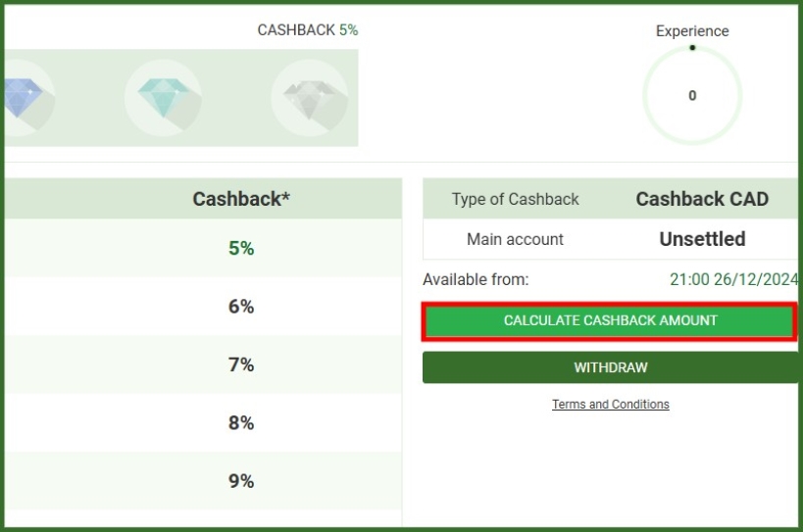Select the 7% cashback row

(203, 364)
